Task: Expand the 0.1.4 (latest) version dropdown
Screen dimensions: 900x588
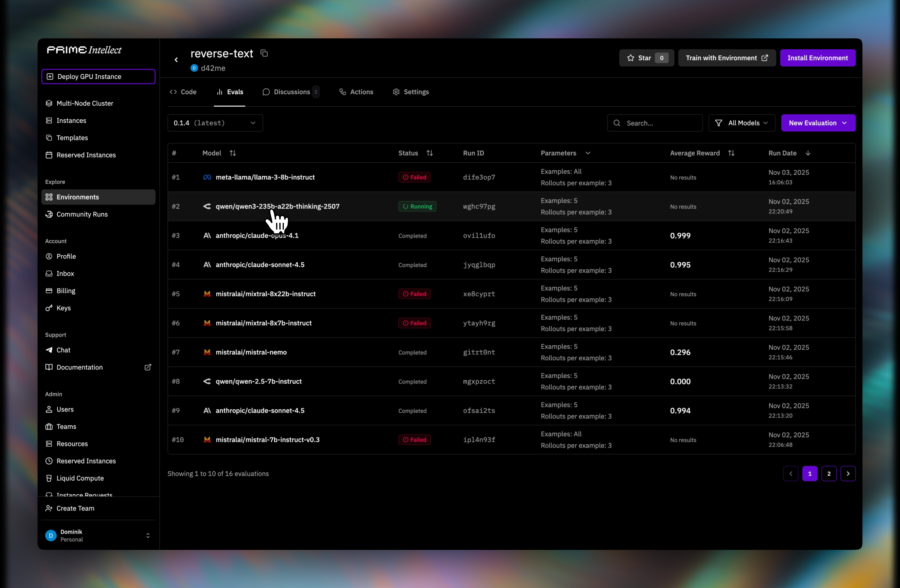Action: 215,123
